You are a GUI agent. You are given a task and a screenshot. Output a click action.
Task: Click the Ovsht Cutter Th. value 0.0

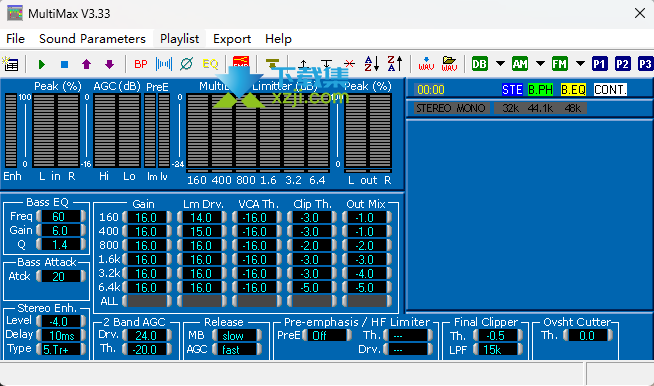point(588,336)
